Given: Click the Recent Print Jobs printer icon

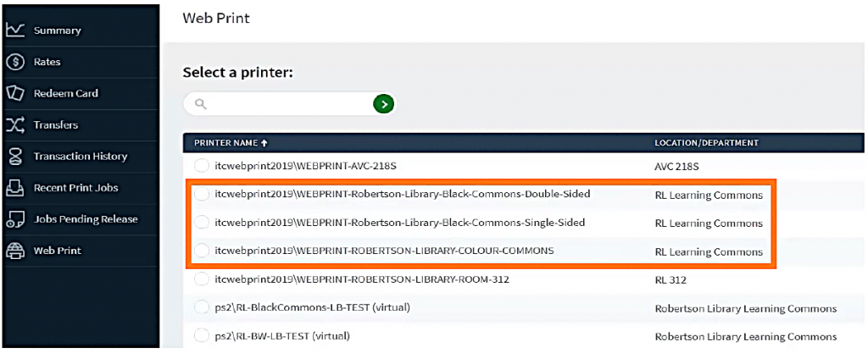Looking at the screenshot, I should [x=14, y=188].
